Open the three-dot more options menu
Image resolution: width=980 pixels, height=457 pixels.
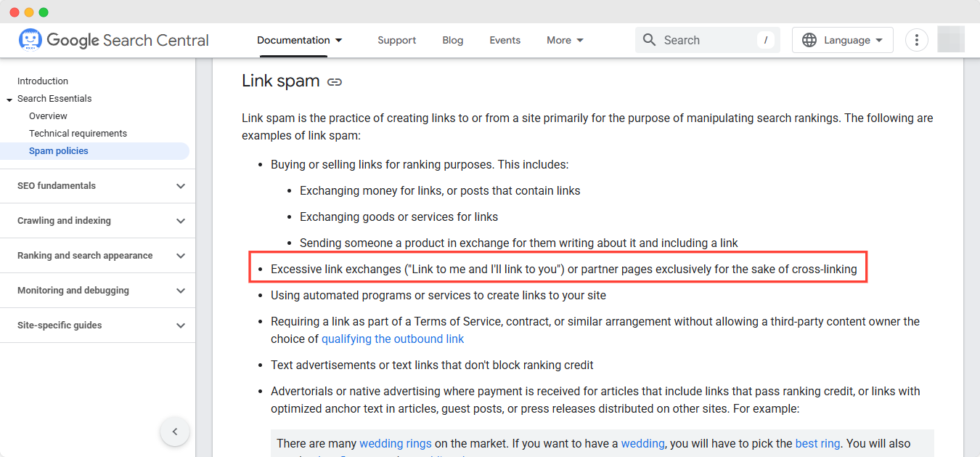pyautogui.click(x=917, y=40)
